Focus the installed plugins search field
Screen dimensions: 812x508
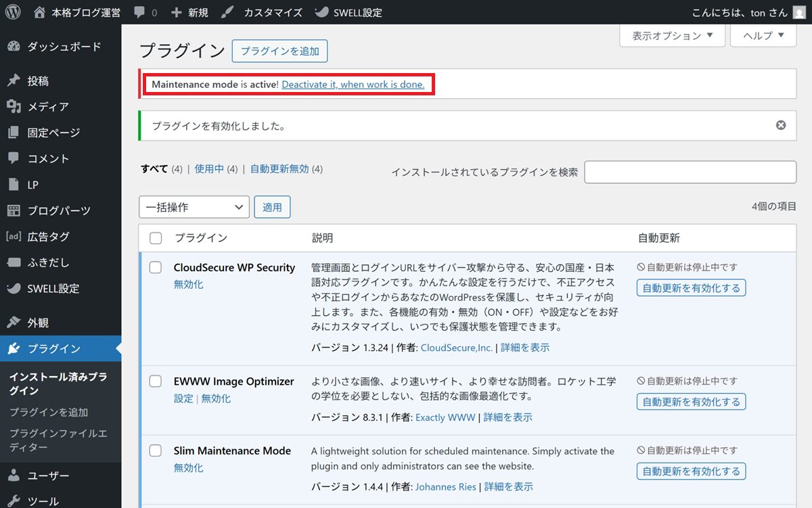pos(690,172)
